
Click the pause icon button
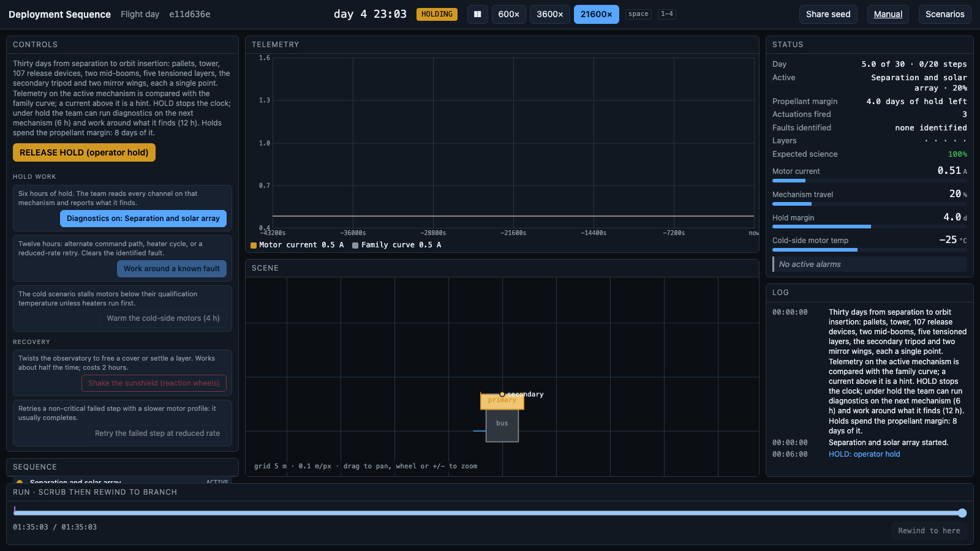pyautogui.click(x=478, y=14)
